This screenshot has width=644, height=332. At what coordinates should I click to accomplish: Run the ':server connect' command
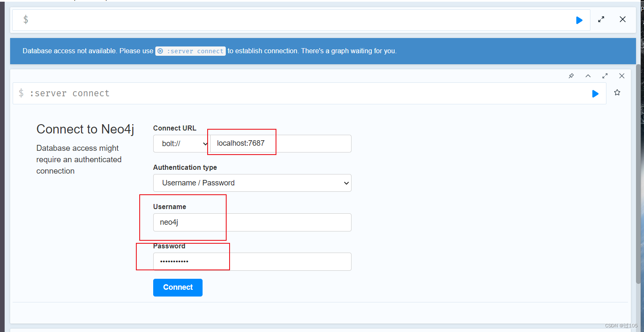coord(595,94)
